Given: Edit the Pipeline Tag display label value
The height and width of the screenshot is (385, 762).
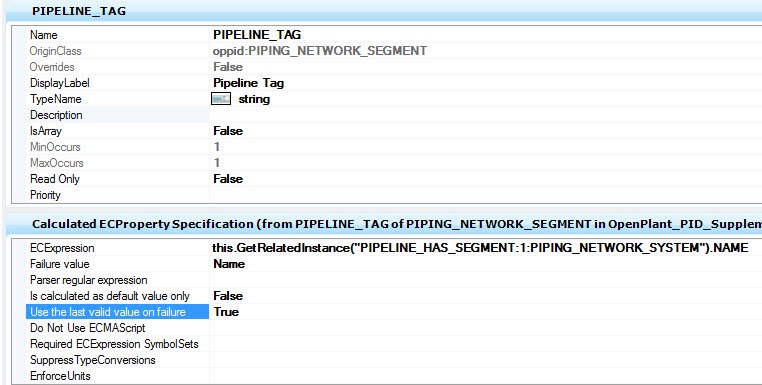Looking at the screenshot, I should 248,83.
